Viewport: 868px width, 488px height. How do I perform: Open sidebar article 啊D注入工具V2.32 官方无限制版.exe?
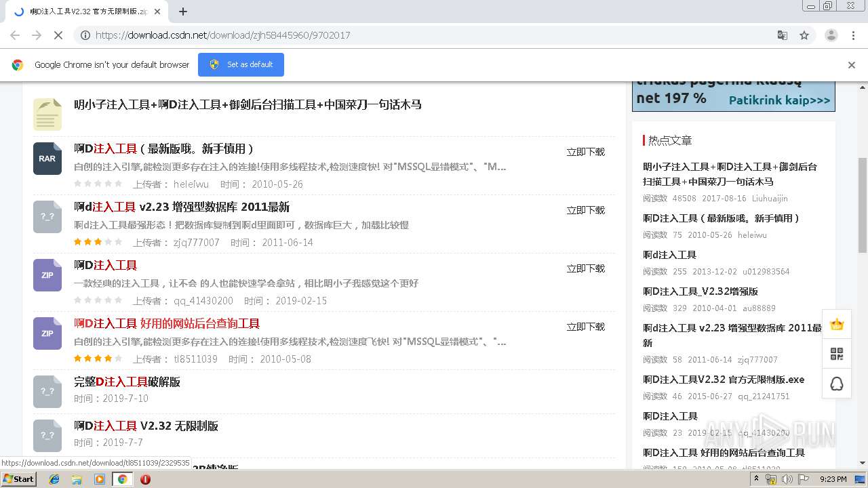click(724, 380)
